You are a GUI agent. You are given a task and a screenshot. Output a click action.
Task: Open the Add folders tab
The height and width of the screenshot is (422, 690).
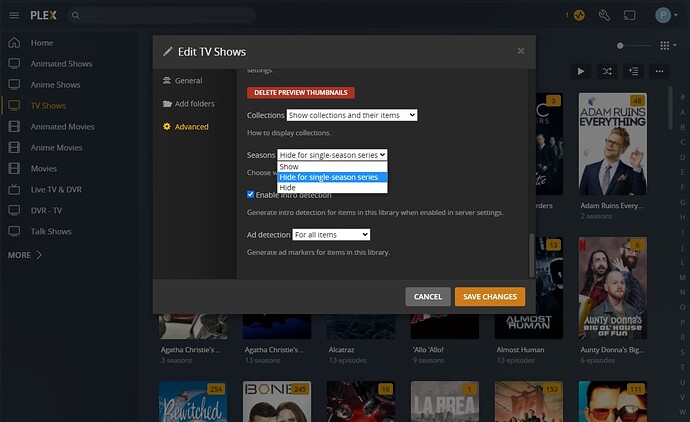click(189, 104)
